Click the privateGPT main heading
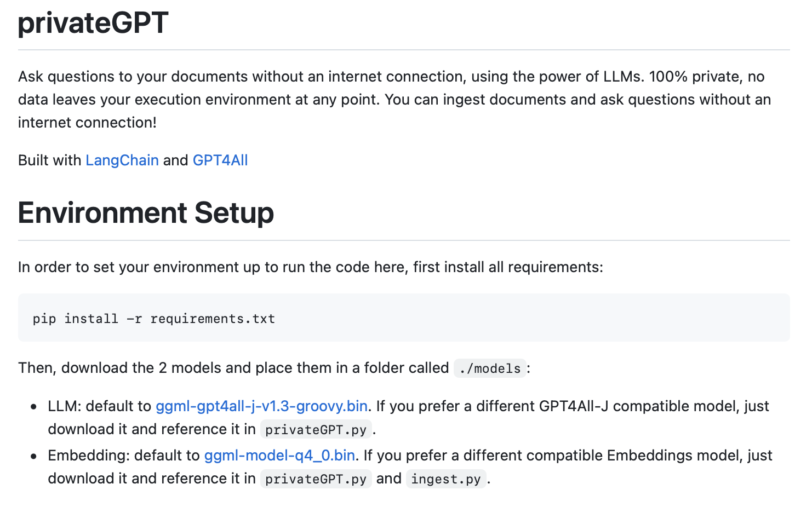The height and width of the screenshot is (507, 812). click(x=93, y=23)
